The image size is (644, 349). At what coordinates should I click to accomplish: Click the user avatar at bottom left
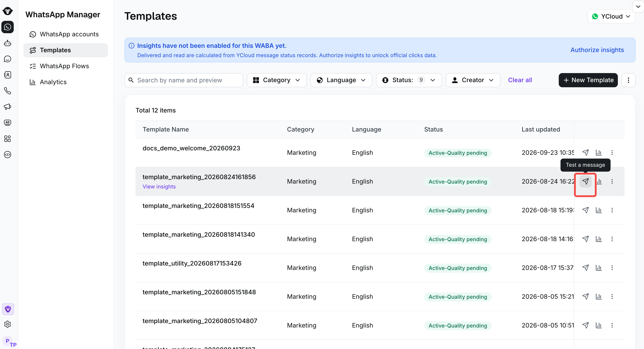[x=8, y=341]
